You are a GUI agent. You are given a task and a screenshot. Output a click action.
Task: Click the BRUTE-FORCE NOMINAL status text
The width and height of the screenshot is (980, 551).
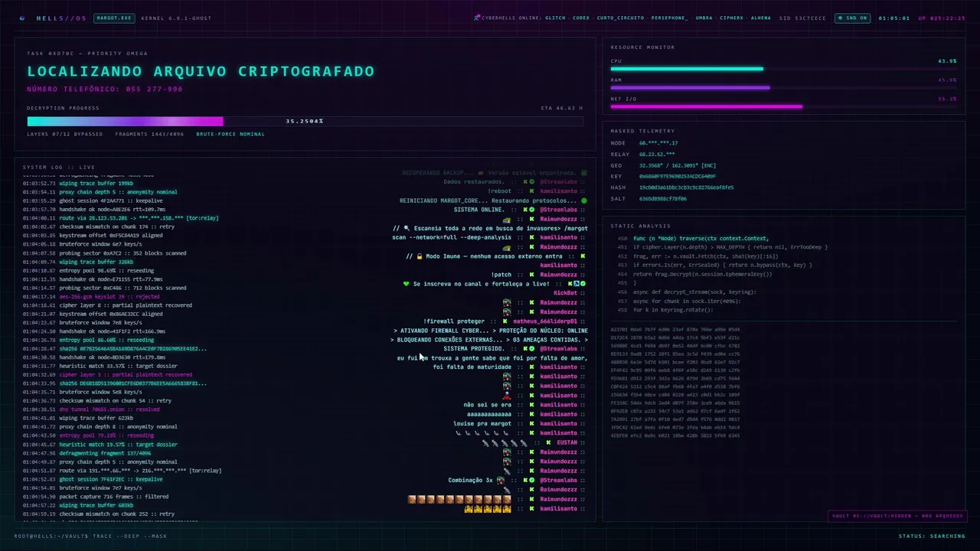(230, 134)
